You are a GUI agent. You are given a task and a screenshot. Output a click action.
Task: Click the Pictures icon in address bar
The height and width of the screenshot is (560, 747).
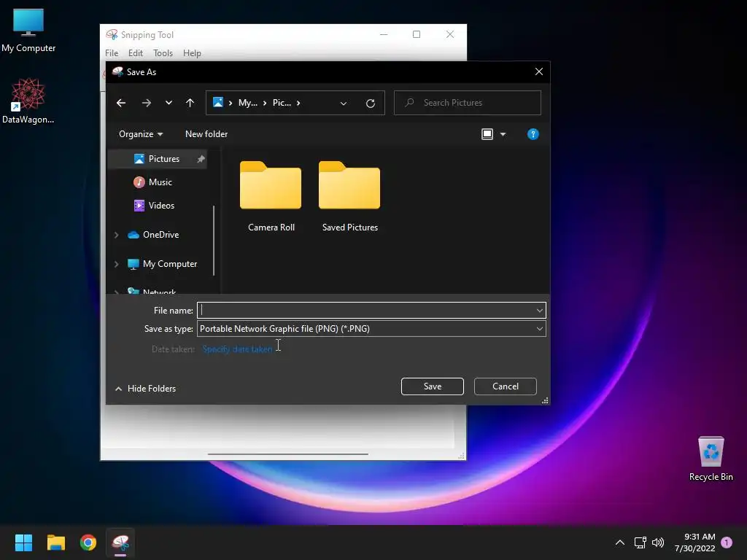point(218,102)
